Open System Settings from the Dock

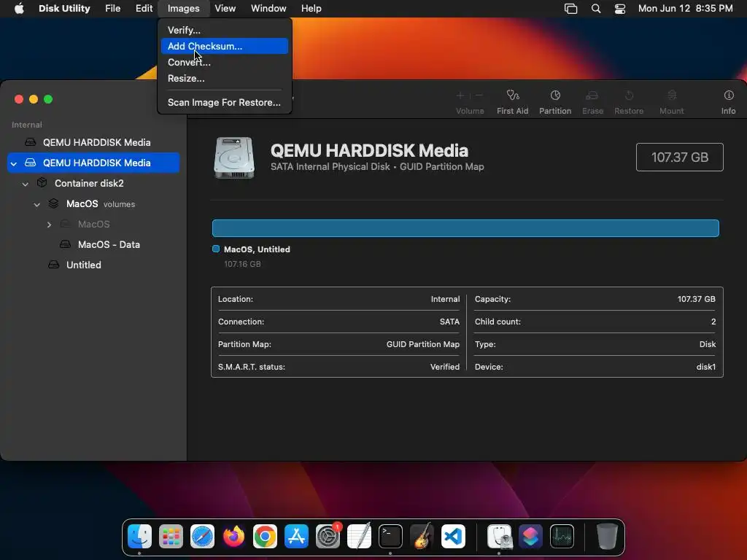coord(328,536)
